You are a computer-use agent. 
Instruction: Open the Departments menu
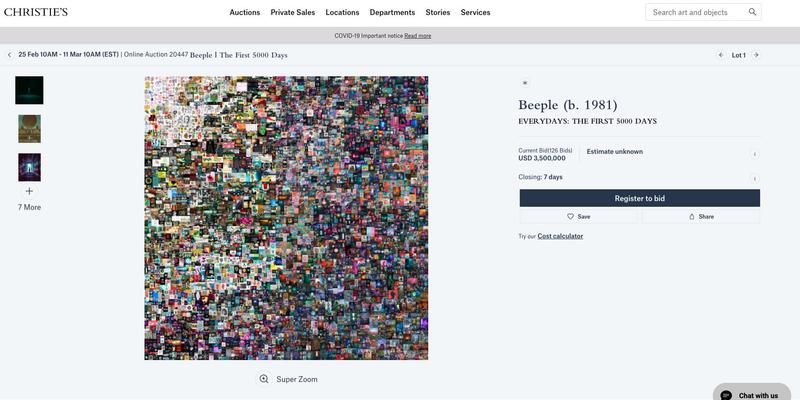point(392,12)
